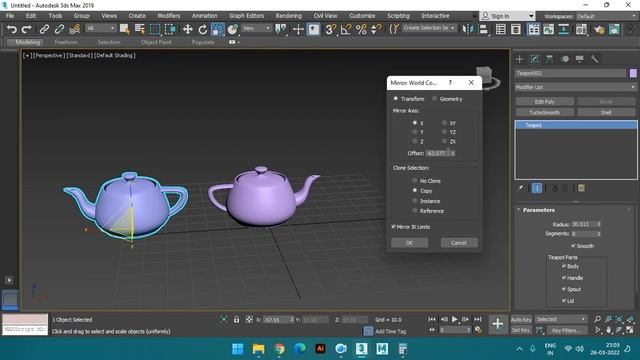The height and width of the screenshot is (360, 640).
Task: Activate the Unlink Selection tool
Action: (x=59, y=29)
